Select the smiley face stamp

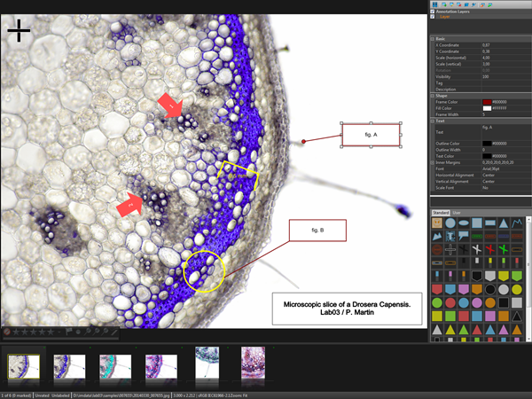pyautogui.click(x=438, y=223)
